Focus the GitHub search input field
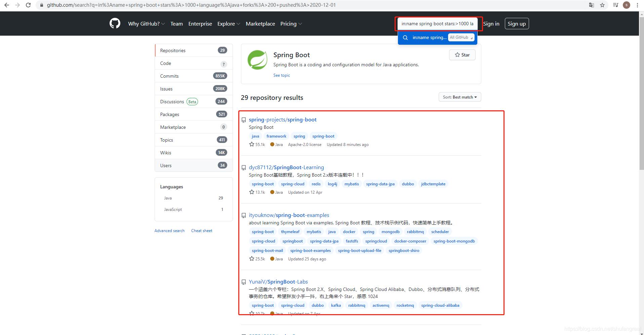Image resolution: width=644 pixels, height=335 pixels. 437,24
